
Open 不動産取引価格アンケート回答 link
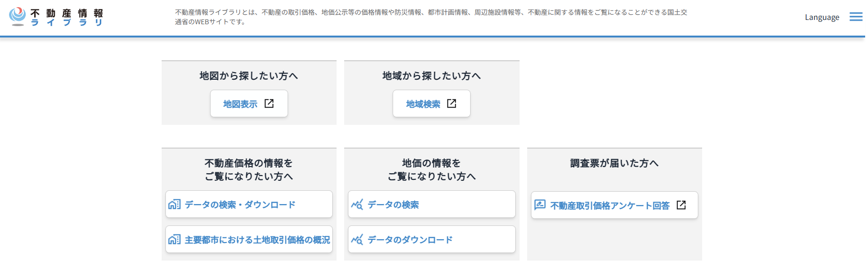(615, 205)
